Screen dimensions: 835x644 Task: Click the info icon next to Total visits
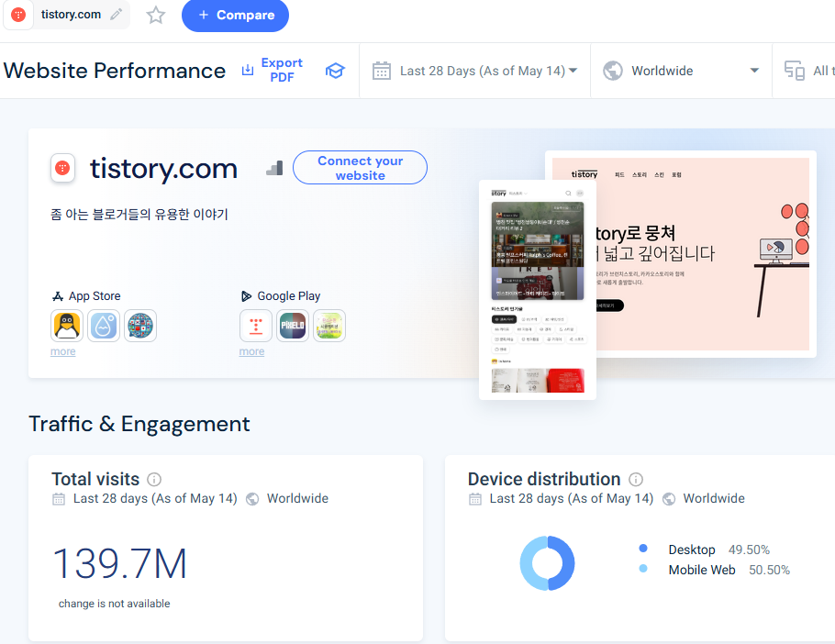154,480
